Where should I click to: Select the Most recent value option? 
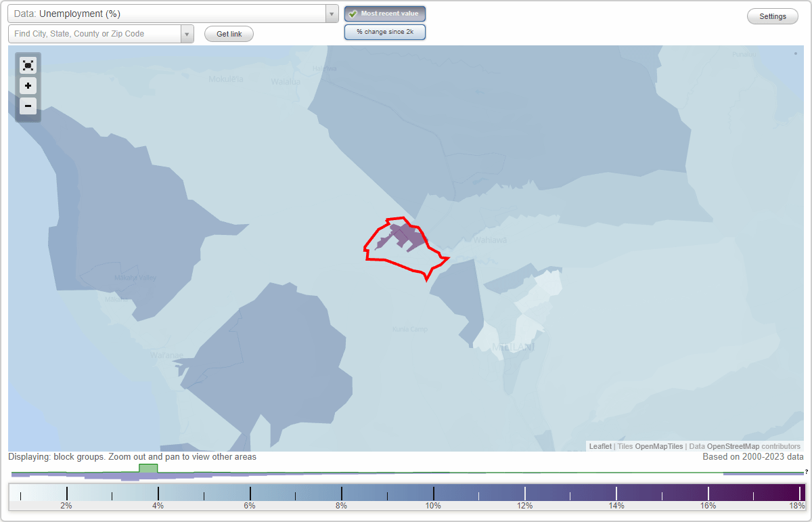[385, 14]
